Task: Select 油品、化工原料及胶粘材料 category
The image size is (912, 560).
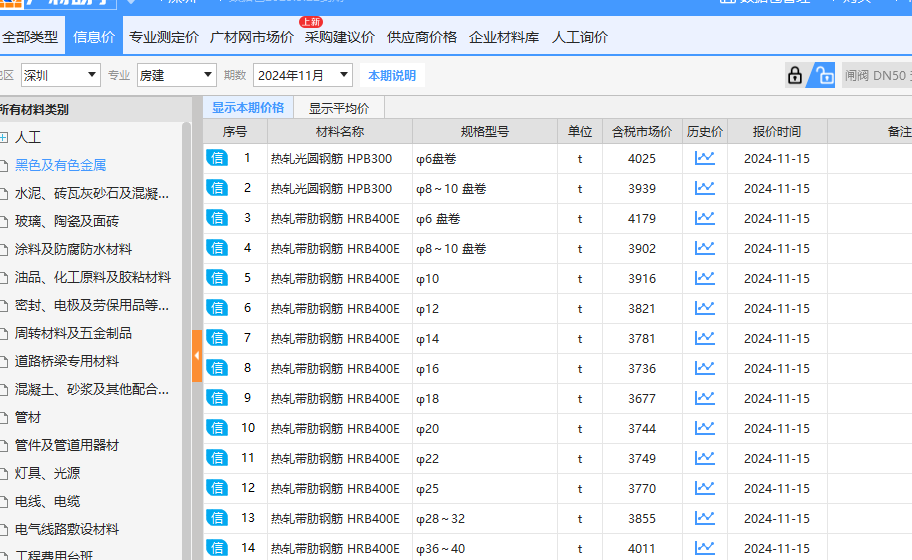Action: coord(93,277)
